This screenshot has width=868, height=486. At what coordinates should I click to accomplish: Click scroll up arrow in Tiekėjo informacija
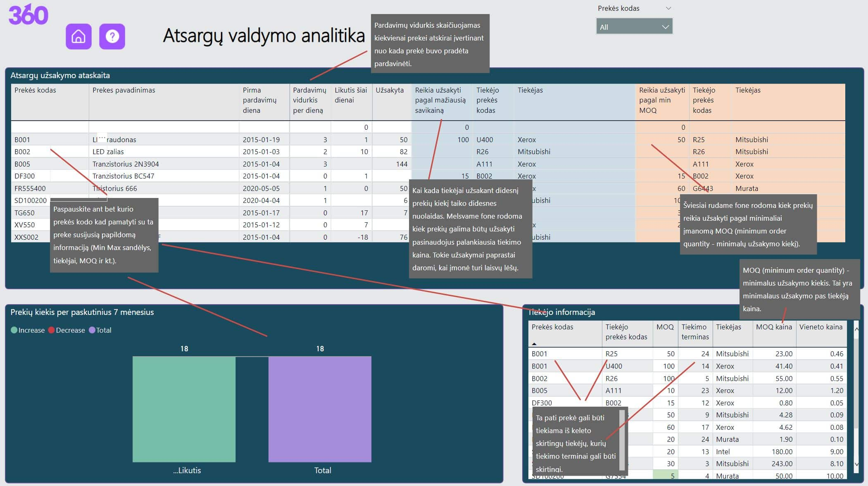click(856, 329)
